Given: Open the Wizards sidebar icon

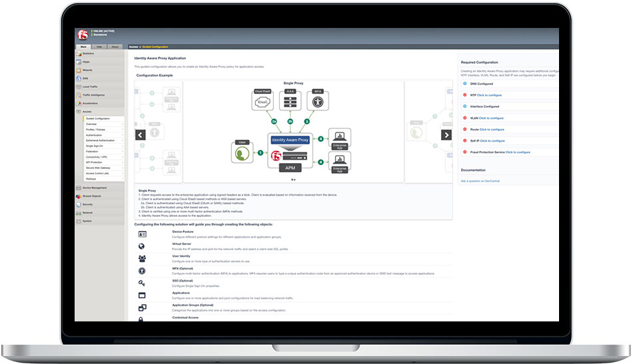Looking at the screenshot, I should [79, 70].
